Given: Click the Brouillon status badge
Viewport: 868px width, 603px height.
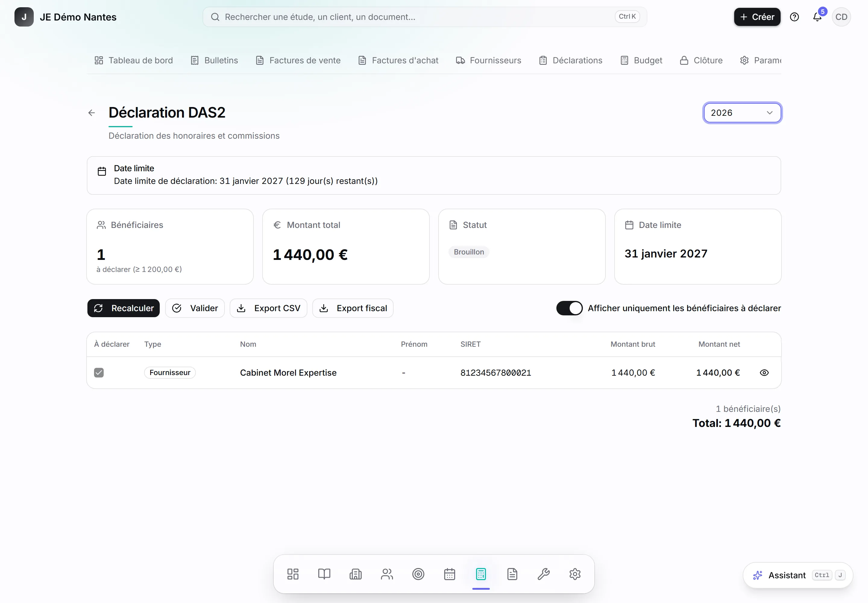Looking at the screenshot, I should click(469, 252).
